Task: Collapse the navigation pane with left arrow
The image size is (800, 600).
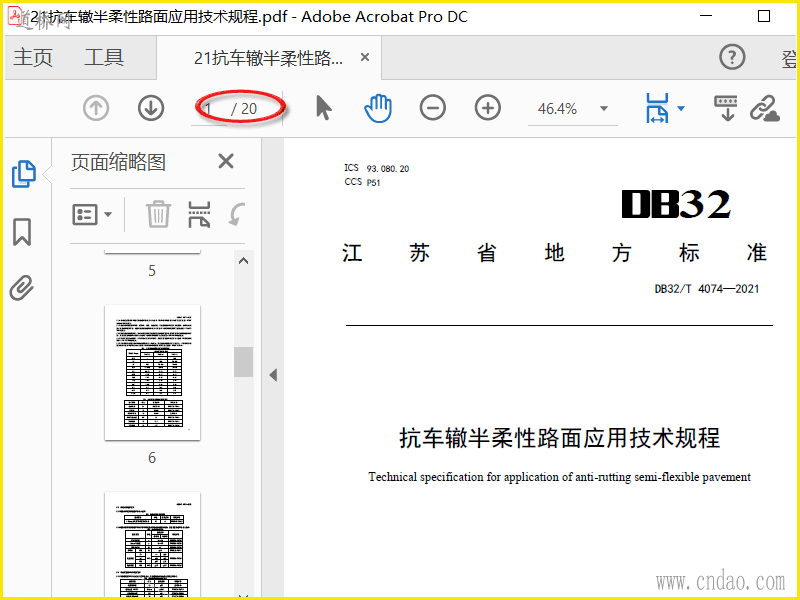Action: (x=273, y=376)
